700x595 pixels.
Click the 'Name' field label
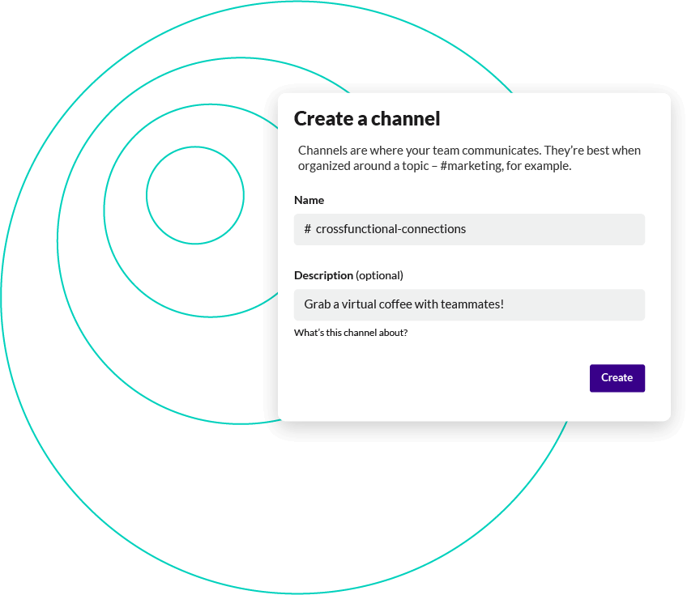coord(309,200)
